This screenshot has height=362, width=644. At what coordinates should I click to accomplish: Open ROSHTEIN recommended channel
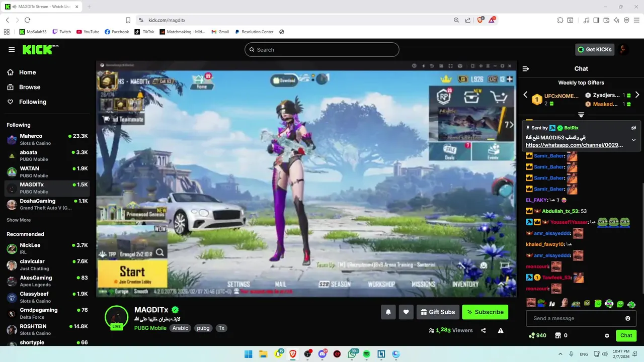tap(47, 329)
